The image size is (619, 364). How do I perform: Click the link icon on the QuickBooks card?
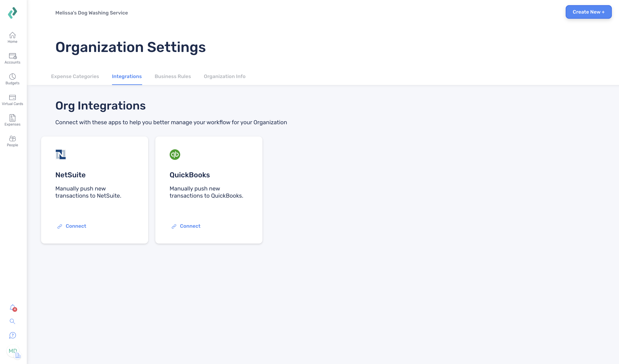click(174, 226)
